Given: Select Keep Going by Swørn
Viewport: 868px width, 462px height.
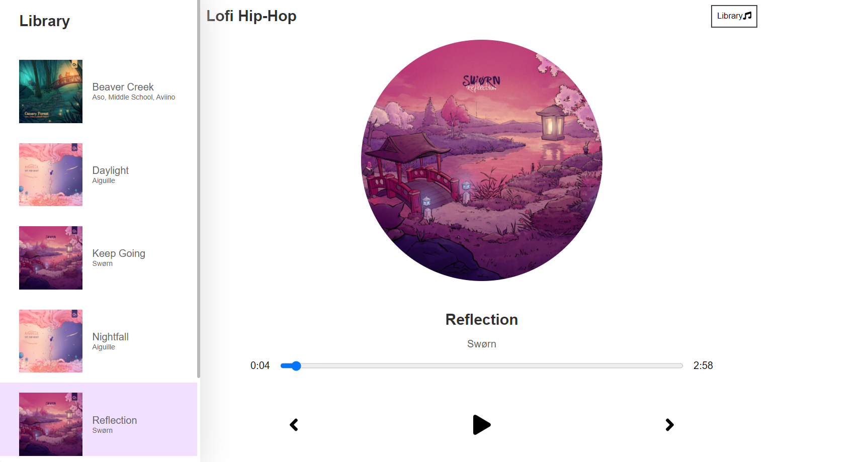Looking at the screenshot, I should point(99,258).
